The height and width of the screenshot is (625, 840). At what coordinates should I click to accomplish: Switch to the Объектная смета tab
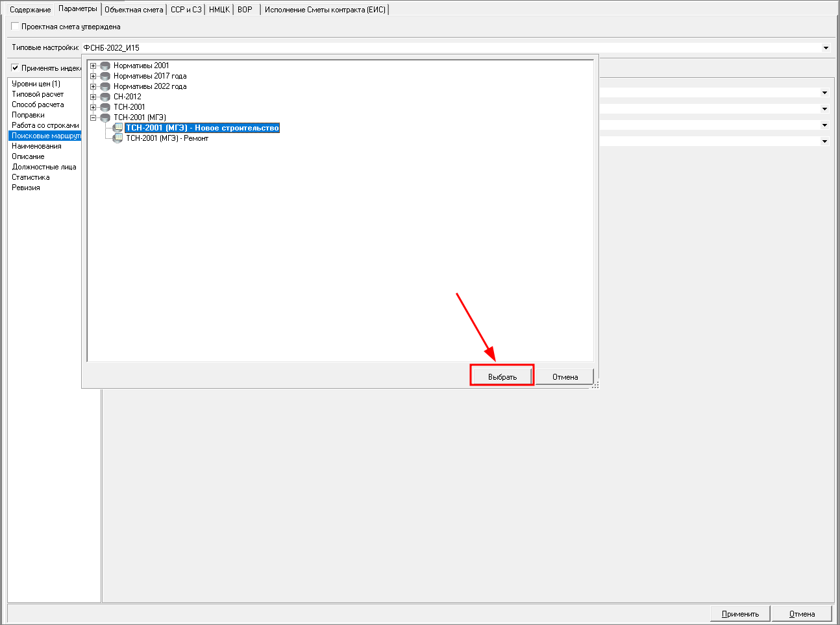pyautogui.click(x=134, y=10)
